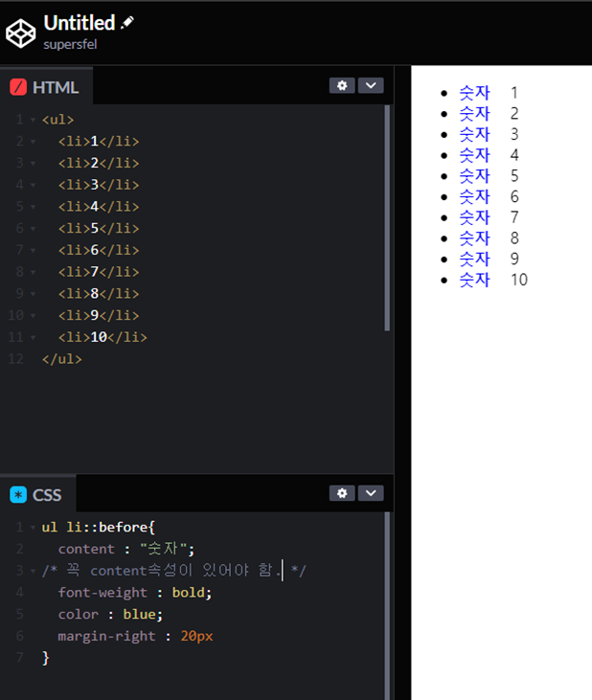
Task: Click the <li>10</li> code line
Action: tap(102, 337)
